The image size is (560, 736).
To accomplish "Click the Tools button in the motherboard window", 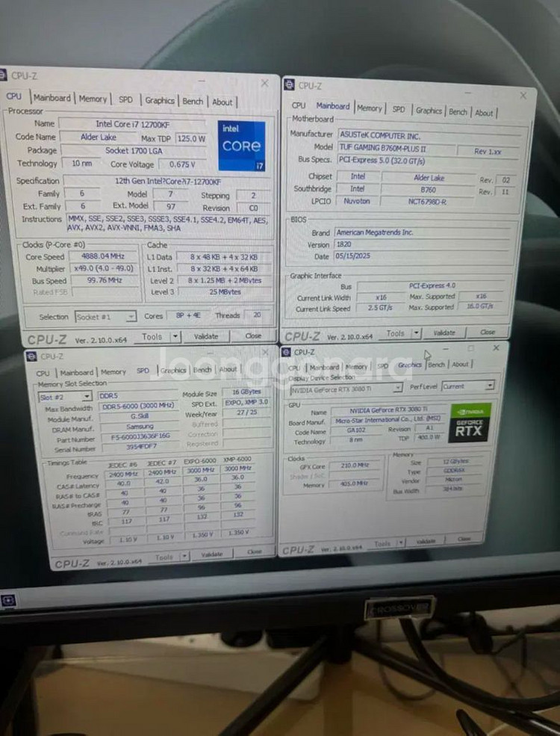I will click(x=395, y=333).
